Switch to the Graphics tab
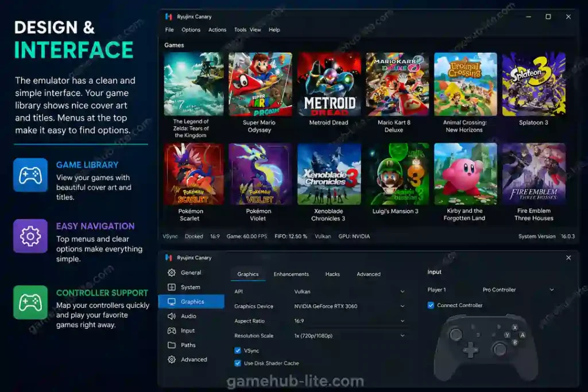The image size is (588, 392). [248, 274]
